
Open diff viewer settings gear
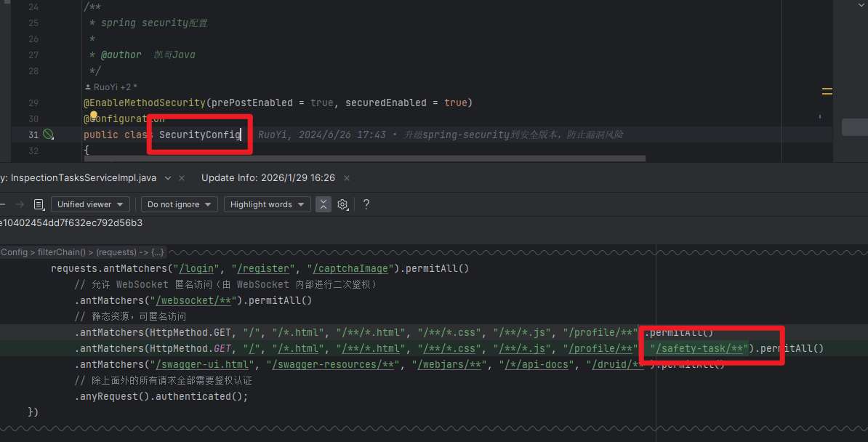pos(342,205)
